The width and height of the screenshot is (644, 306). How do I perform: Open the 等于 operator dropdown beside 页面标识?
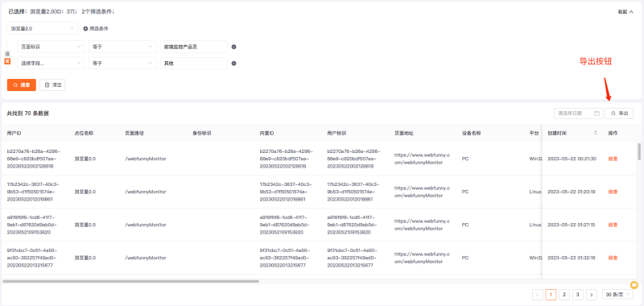pyautogui.click(x=122, y=47)
